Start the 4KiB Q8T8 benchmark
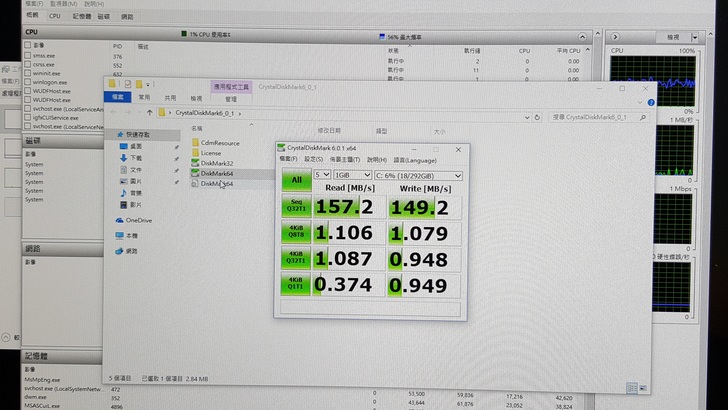This screenshot has height=410, width=728. click(x=295, y=235)
